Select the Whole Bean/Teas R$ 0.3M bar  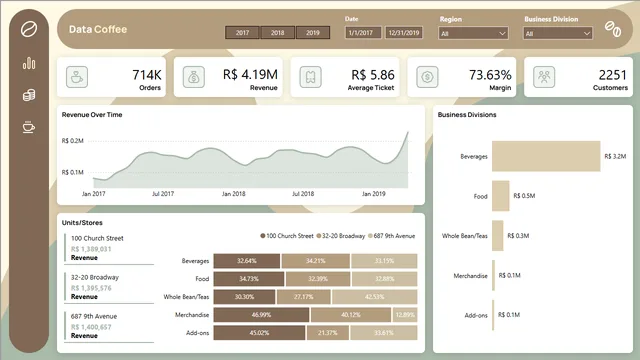click(498, 236)
